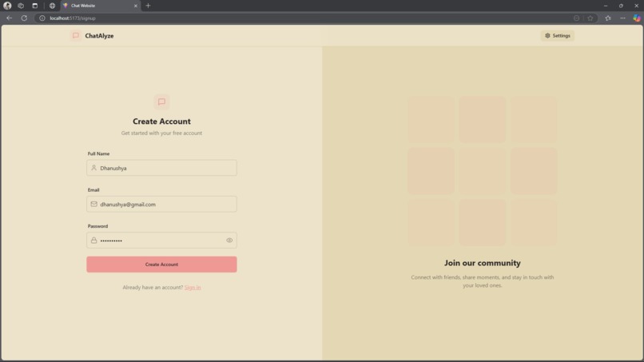
Task: Click the browser profile avatar icon
Action: click(7, 6)
